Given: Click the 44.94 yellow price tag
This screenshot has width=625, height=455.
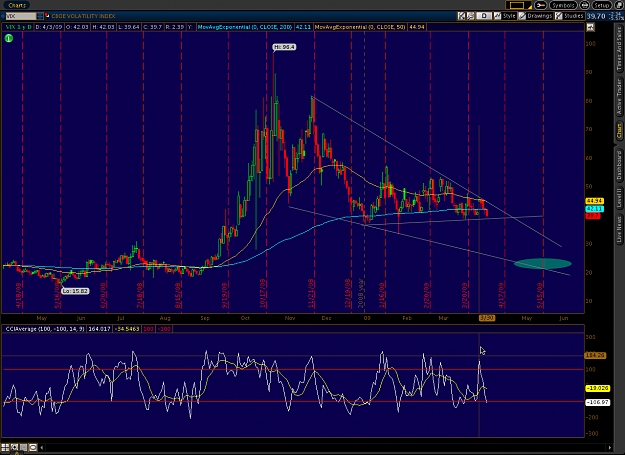Looking at the screenshot, I should 594,201.
